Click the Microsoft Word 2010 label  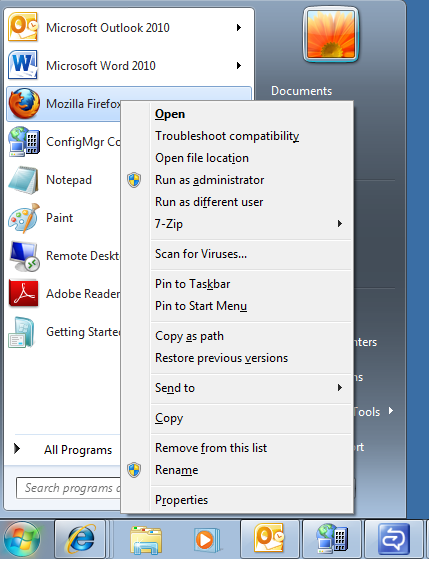pos(101,65)
